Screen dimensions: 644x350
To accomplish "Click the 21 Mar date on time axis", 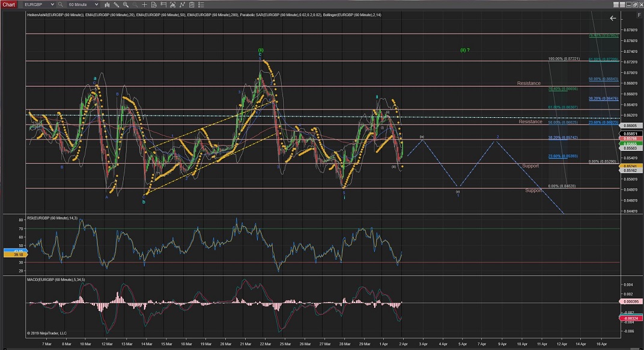I will (x=245, y=344).
